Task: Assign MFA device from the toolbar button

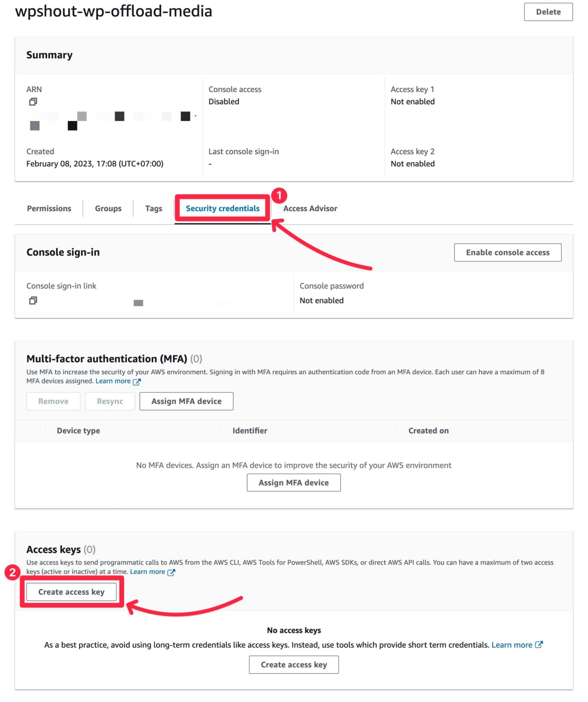Action: (186, 401)
